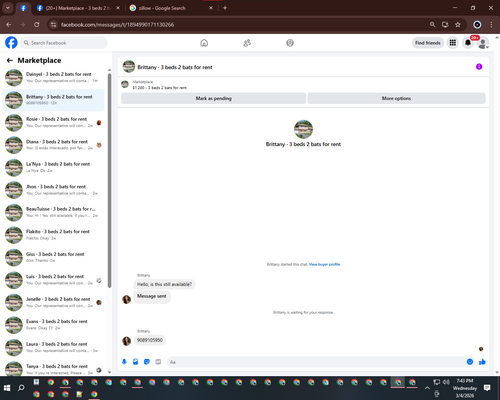The width and height of the screenshot is (500, 400).
Task: Open the Laura conversation
Action: tap(53, 347)
